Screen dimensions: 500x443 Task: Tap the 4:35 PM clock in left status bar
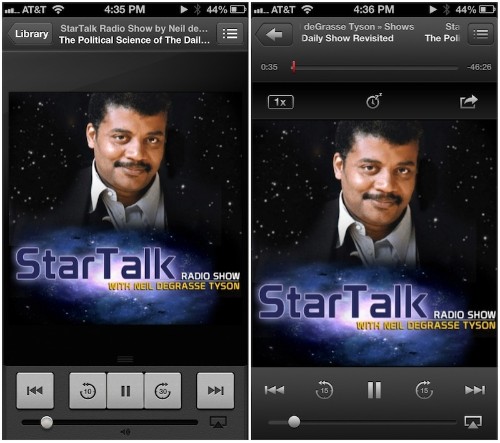coord(124,9)
